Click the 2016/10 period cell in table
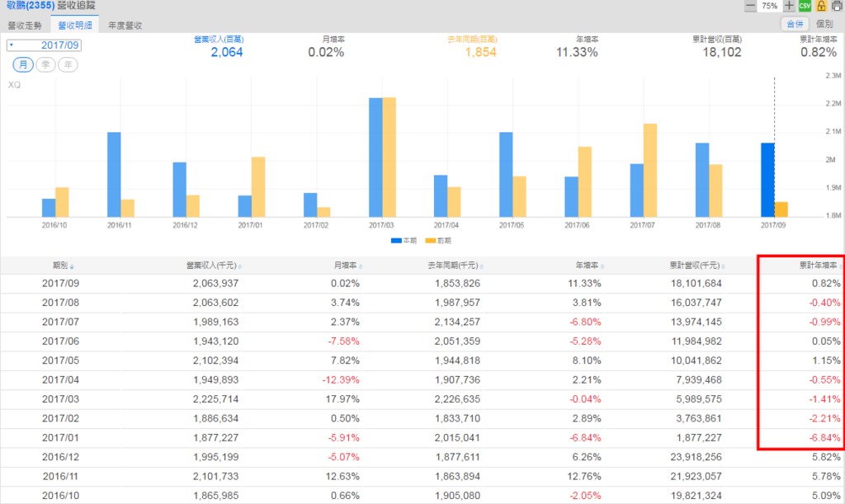 (x=60, y=496)
